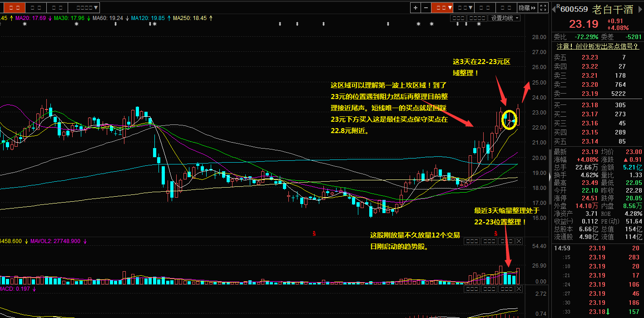Screen dimensions: 644x318
Task: Zoom in chart with plus button
Action: tap(416, 8)
